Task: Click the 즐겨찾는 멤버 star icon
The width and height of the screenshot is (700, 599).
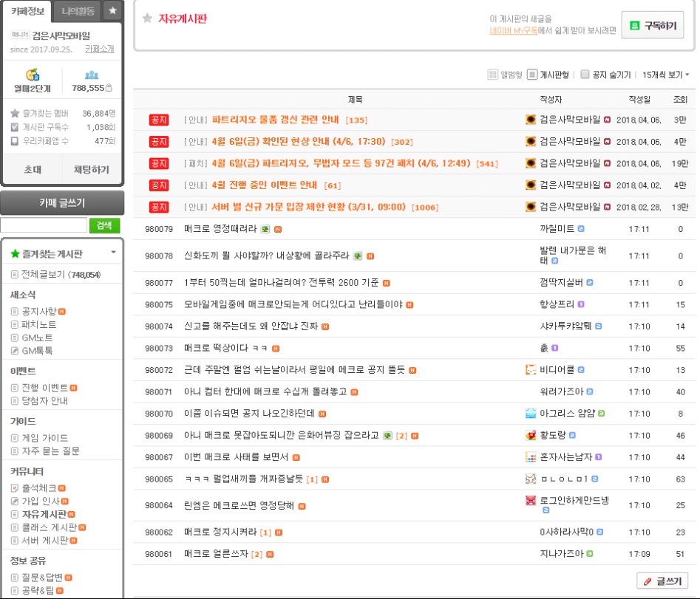Action: point(15,113)
